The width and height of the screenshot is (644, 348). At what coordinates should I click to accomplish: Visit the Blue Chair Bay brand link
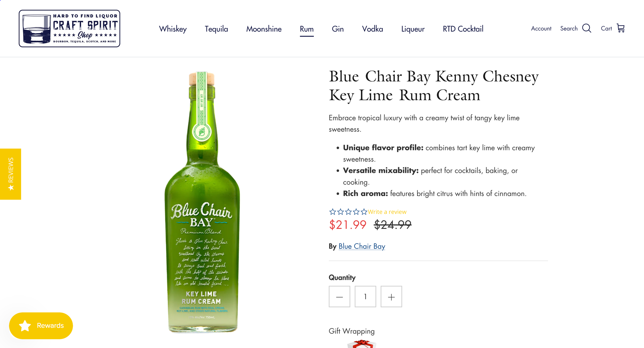coord(362,247)
